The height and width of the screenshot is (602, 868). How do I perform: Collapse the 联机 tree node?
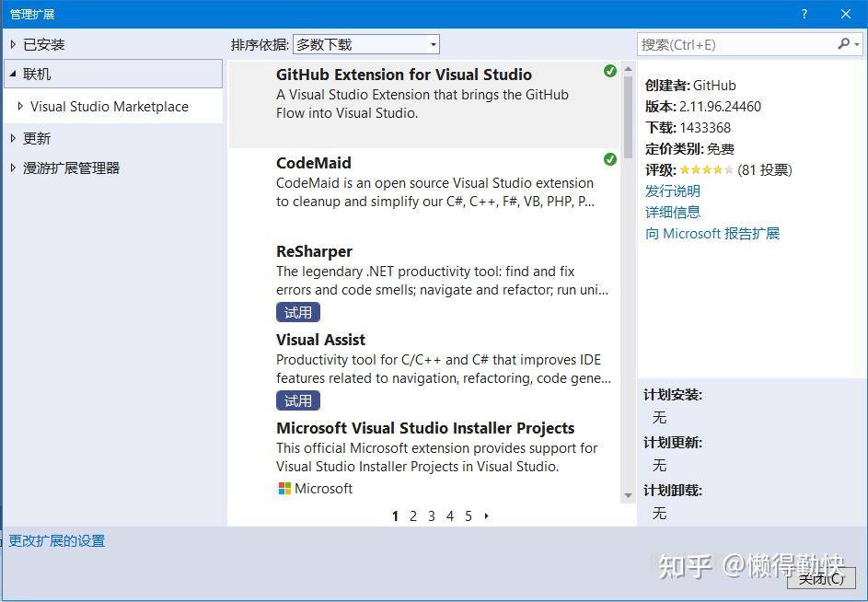click(x=13, y=74)
